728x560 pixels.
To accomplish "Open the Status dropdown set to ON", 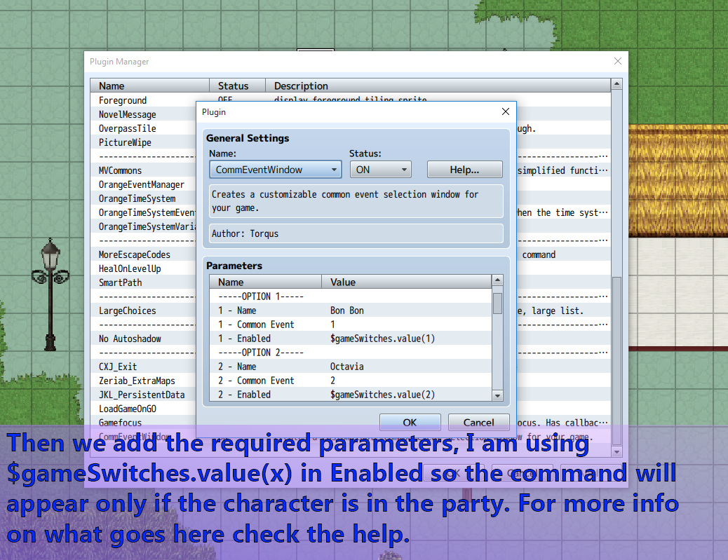I will coord(381,170).
